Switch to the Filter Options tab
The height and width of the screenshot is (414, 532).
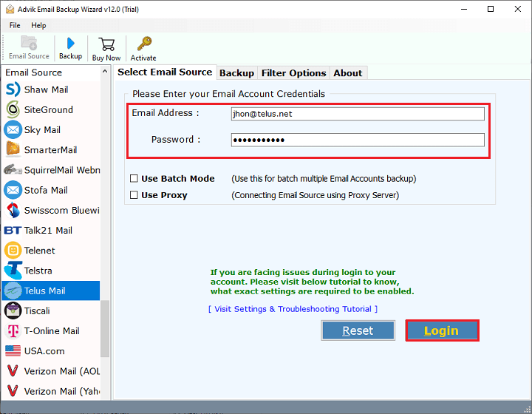pyautogui.click(x=294, y=73)
